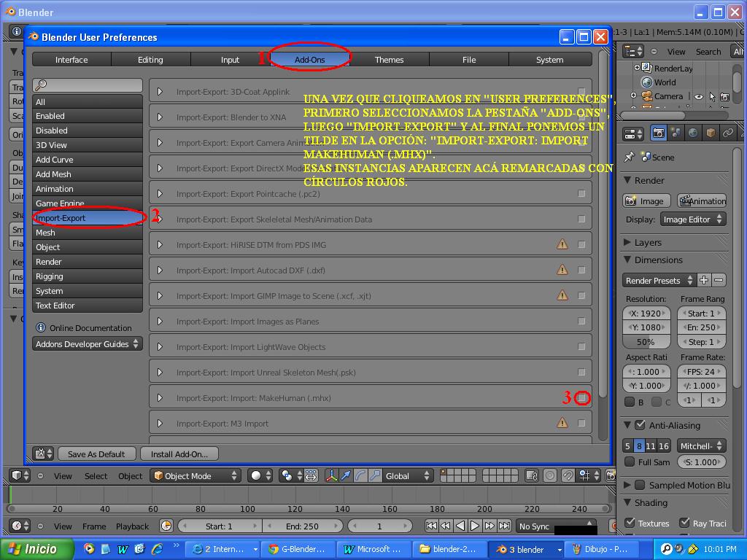Click the End: 250 frame field

click(x=303, y=526)
